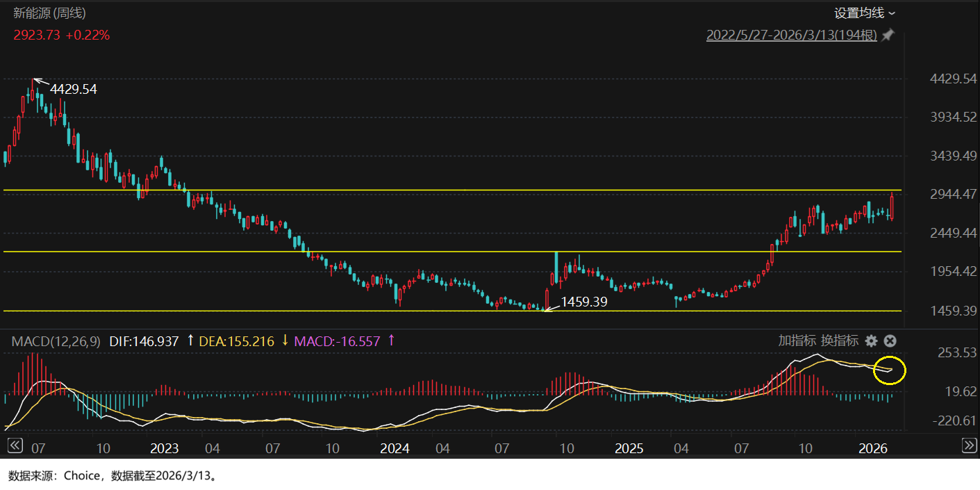Click the 2026 time axis label
Screen dimensions: 980x490
click(x=873, y=448)
